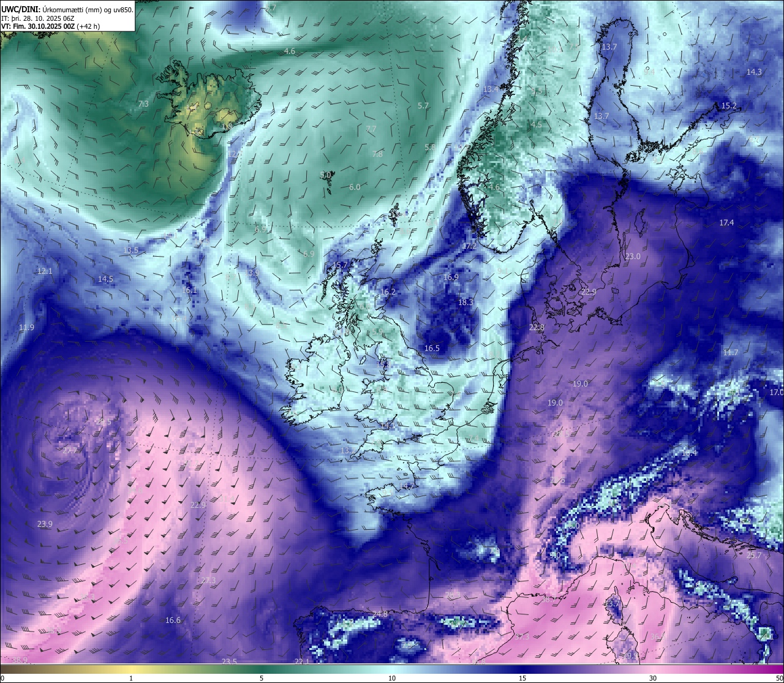Click the 17.2 value label

tap(469, 246)
